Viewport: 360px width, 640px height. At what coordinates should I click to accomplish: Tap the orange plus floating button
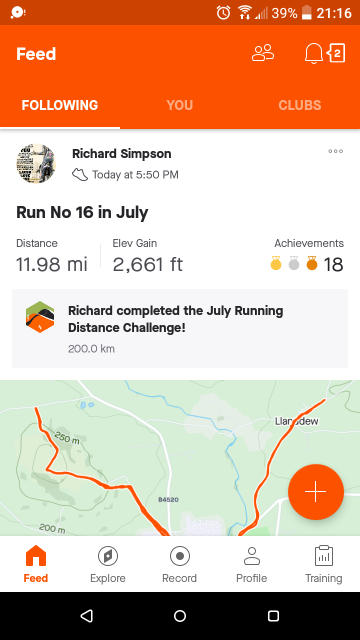point(316,492)
